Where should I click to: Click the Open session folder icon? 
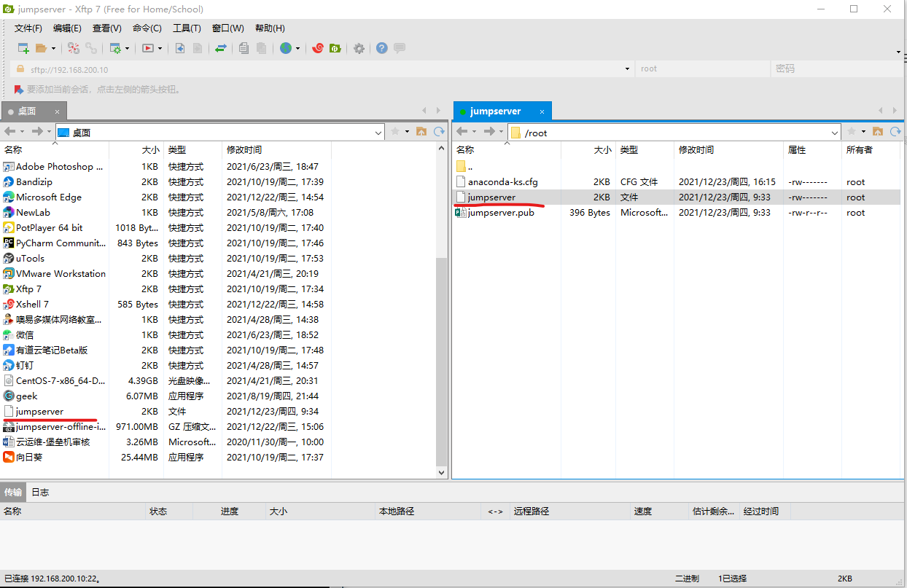coord(41,48)
